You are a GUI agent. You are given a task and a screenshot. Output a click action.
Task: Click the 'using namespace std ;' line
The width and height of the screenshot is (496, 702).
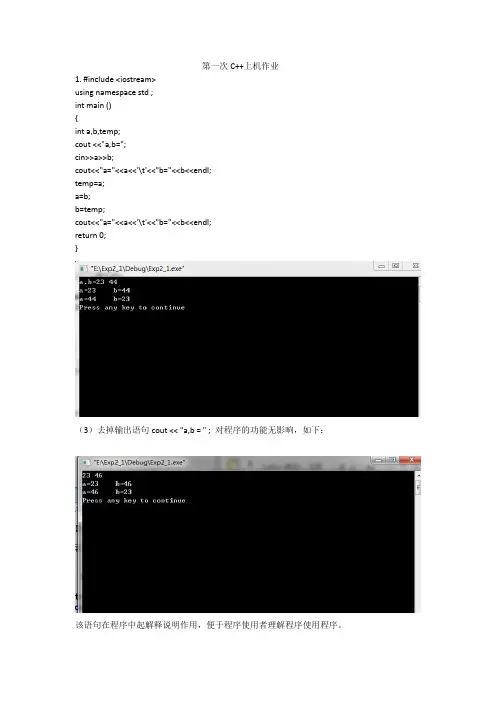[114, 92]
